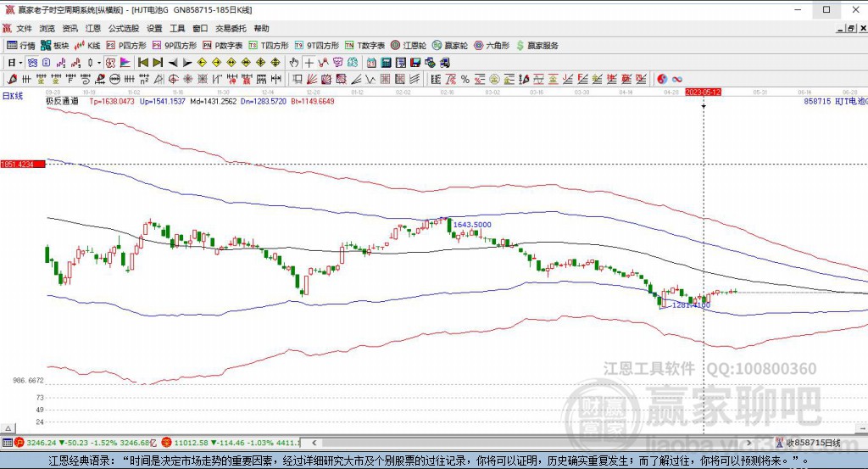Open the P四方形 chart button

(126, 46)
